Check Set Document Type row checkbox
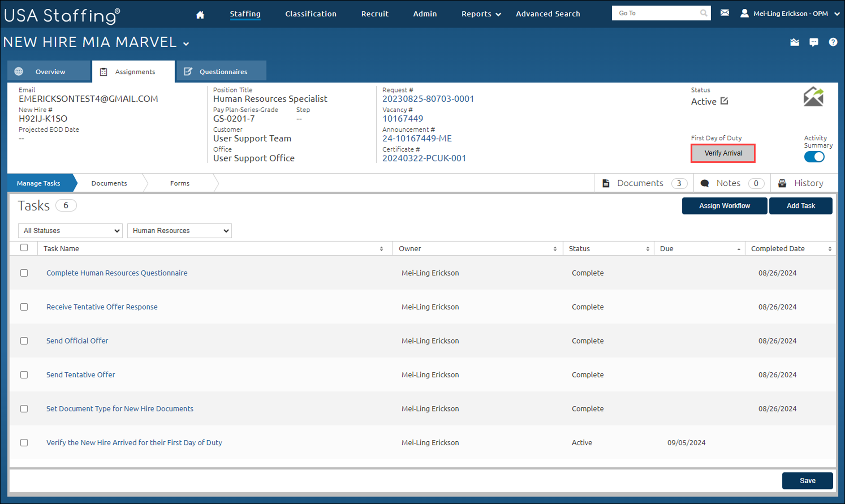This screenshot has height=504, width=845. (x=24, y=409)
